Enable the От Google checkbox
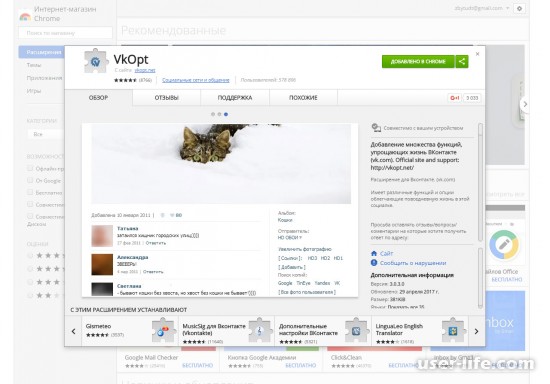The height and width of the screenshot is (384, 550). pyautogui.click(x=30, y=180)
